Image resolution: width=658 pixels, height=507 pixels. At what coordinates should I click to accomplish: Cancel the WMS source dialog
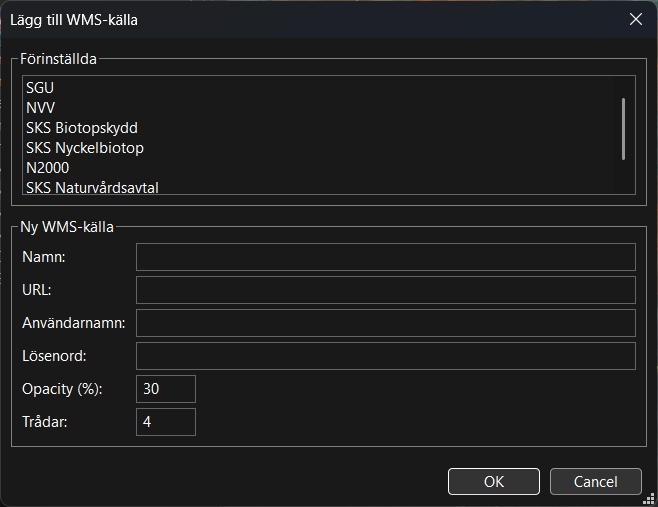coord(595,481)
